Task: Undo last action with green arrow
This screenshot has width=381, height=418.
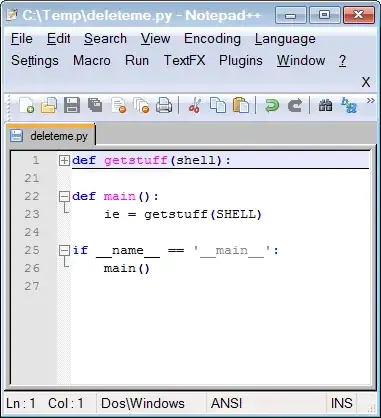Action: point(272,106)
